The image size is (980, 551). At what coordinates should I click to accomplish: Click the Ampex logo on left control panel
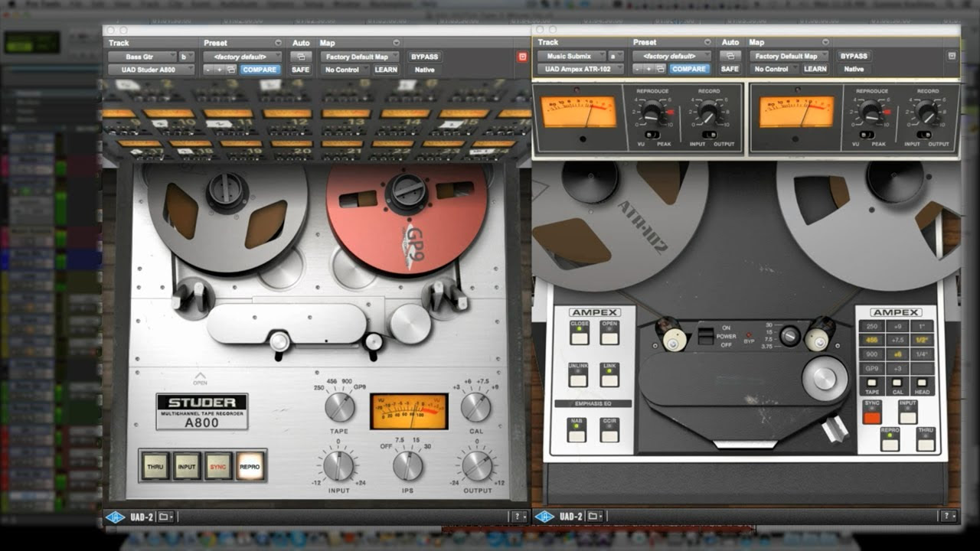click(x=594, y=312)
